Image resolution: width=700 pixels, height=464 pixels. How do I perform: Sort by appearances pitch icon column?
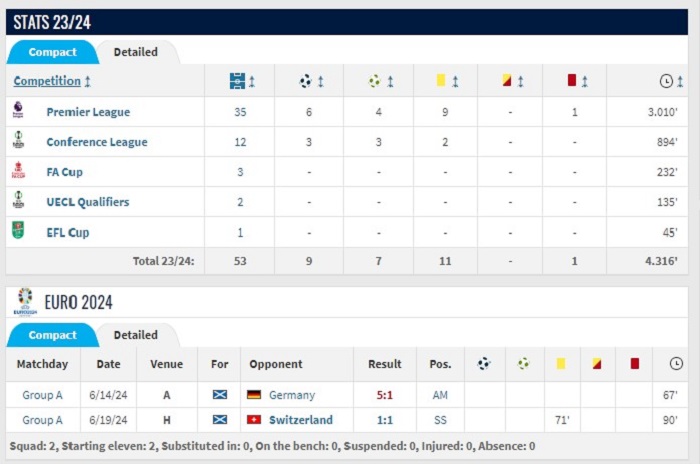click(237, 81)
